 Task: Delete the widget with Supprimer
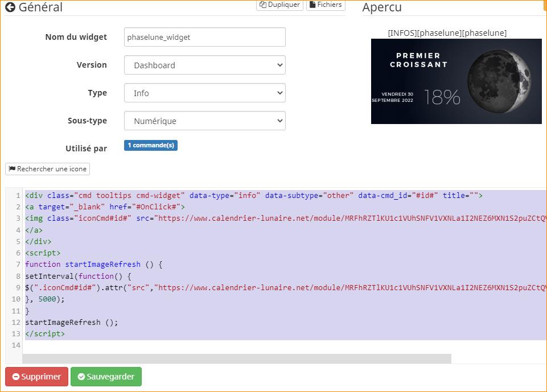pyautogui.click(x=36, y=377)
